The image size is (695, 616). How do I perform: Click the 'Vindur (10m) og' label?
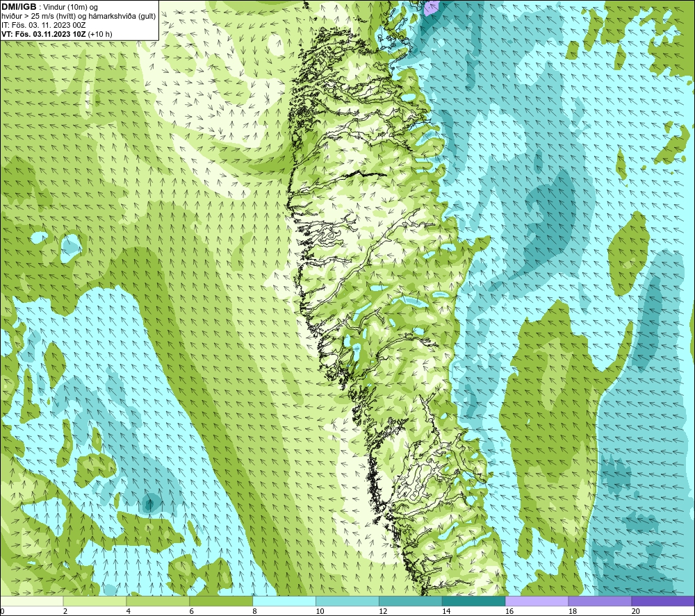(x=70, y=8)
